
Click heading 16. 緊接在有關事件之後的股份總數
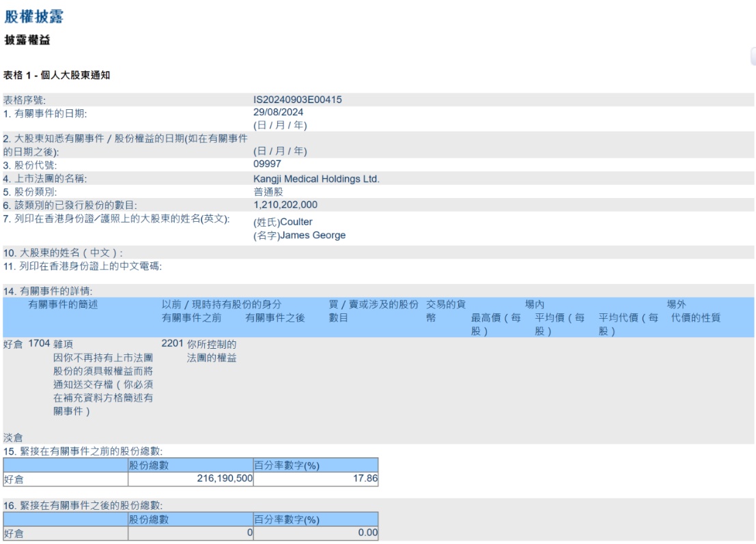[x=83, y=506]
